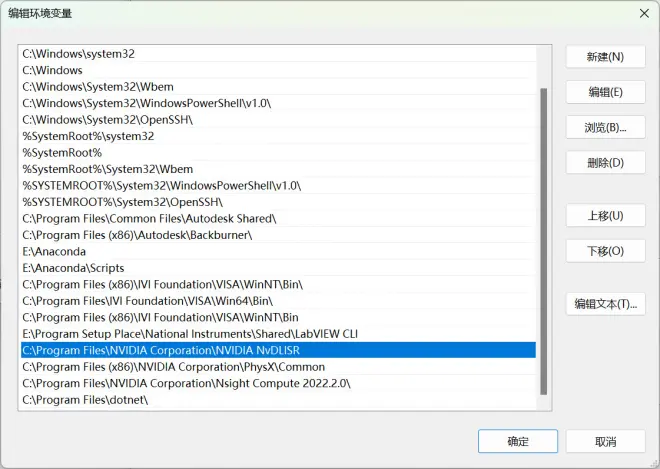Click the 编辑(E) button
Viewport: 660px width, 469px height.
[605, 92]
